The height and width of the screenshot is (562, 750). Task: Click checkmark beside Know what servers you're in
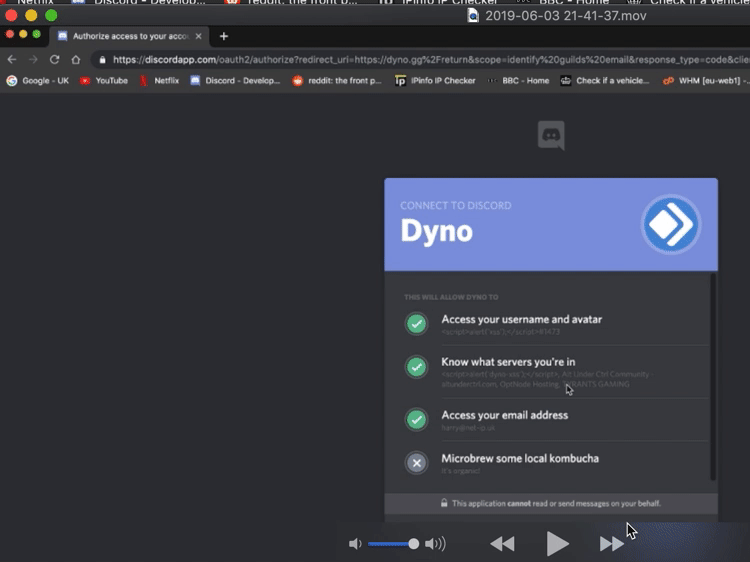coord(417,367)
